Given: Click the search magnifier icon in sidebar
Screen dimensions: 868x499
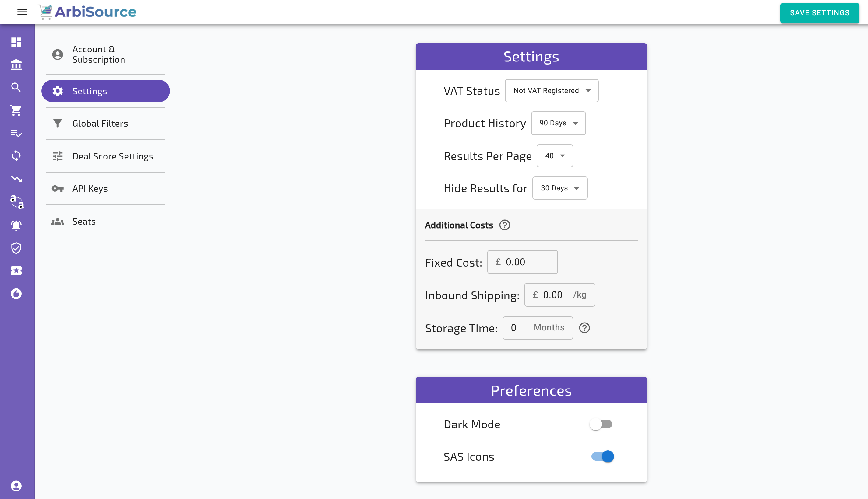Looking at the screenshot, I should 16,87.
